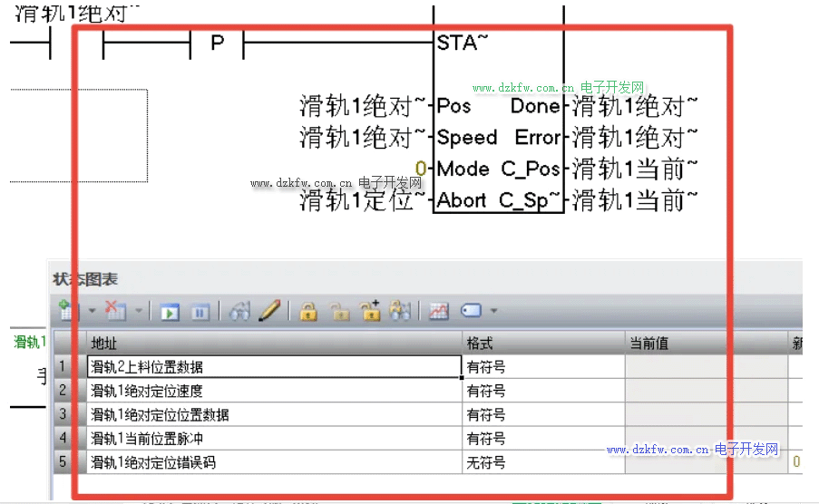Click the open padlock unforce icon
Screen dimensions: 819x504
point(339,311)
